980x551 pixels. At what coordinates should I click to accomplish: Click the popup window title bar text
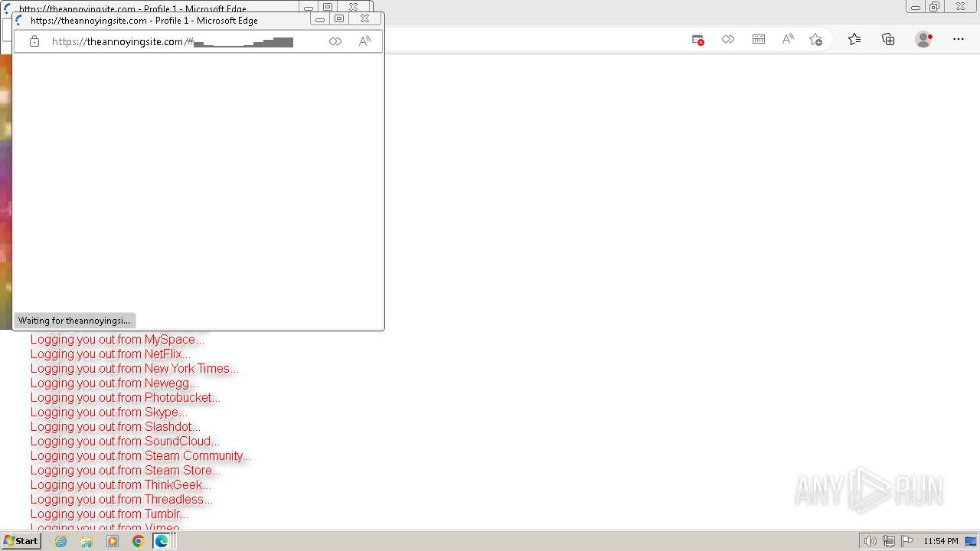[144, 21]
